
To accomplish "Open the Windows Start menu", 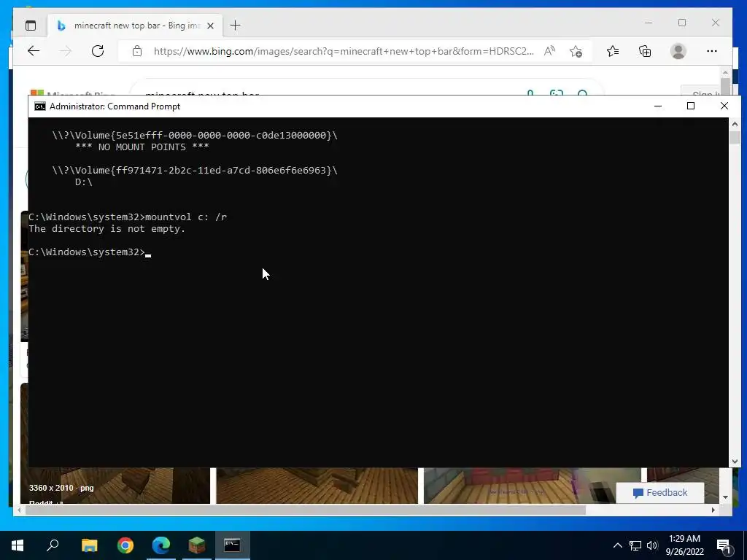I will [x=18, y=545].
